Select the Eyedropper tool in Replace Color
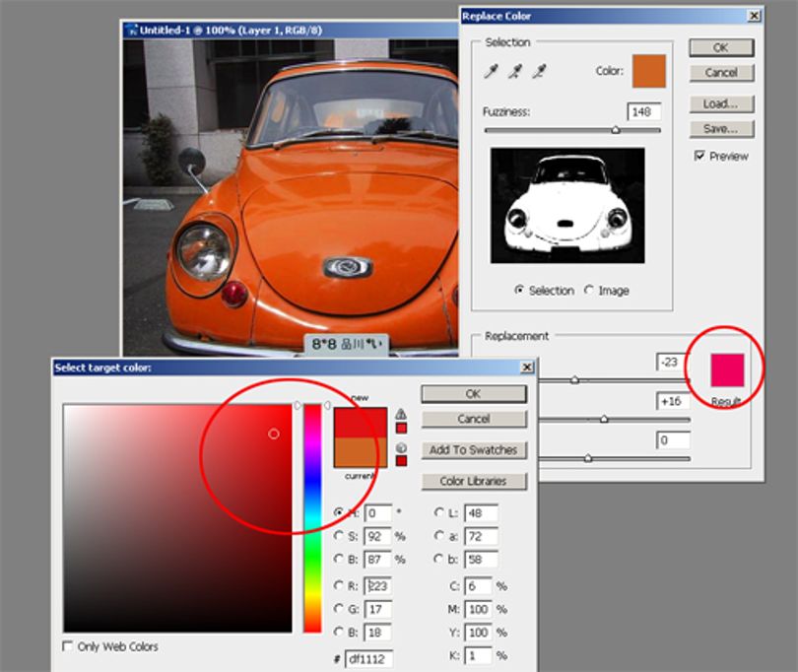 tap(492, 71)
